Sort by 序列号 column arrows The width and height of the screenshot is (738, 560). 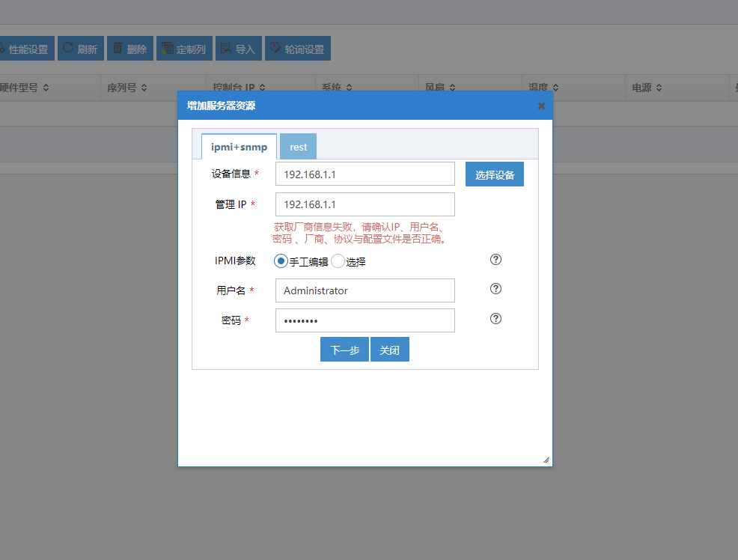(x=144, y=88)
